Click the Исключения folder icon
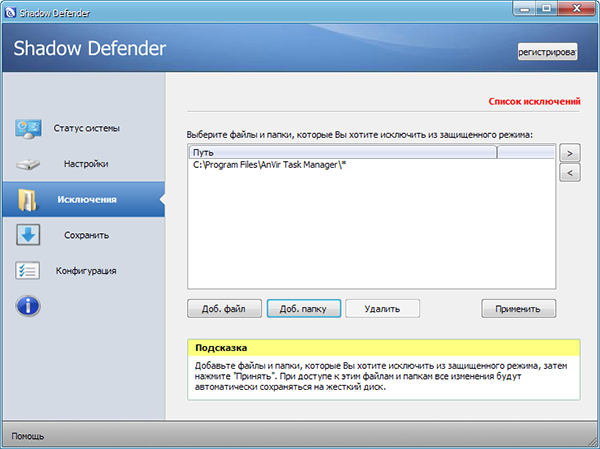This screenshot has width=600, height=449. pyautogui.click(x=28, y=200)
